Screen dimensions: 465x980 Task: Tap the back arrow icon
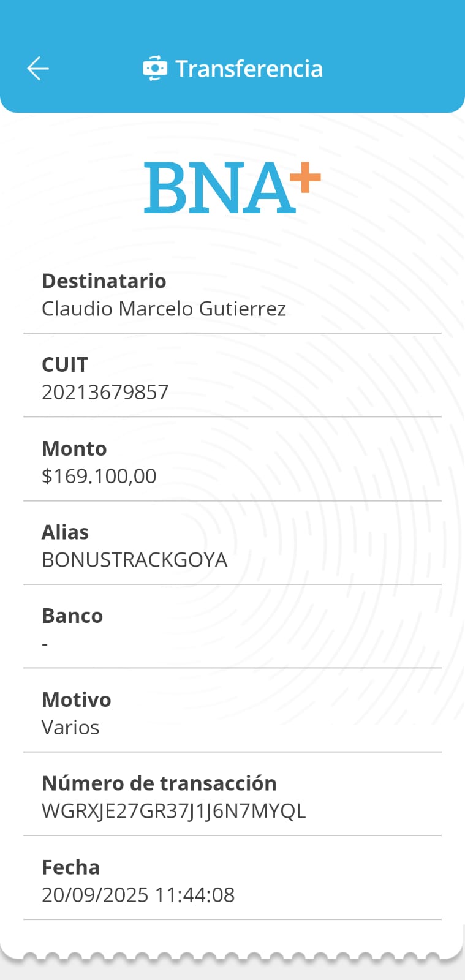pyautogui.click(x=38, y=68)
